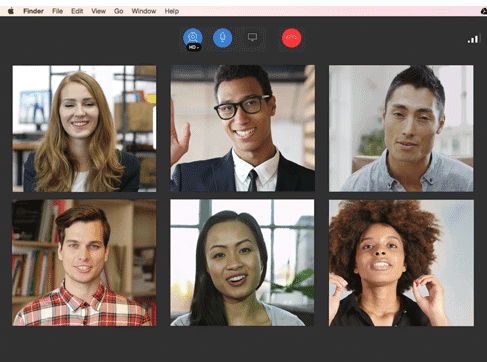487x362 pixels.
Task: Toggle the webcam camera button
Action: coord(193,37)
